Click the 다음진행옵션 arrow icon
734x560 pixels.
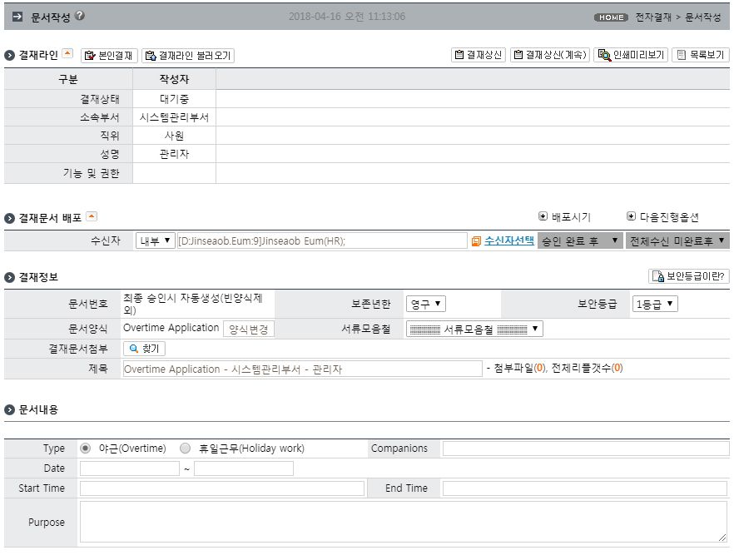click(x=631, y=216)
